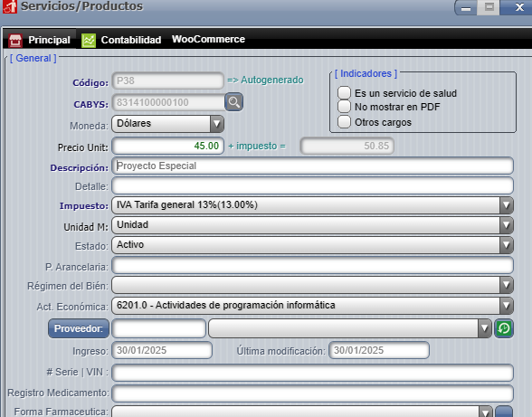Expand the Estado dropdown showing Activo
The width and height of the screenshot is (532, 417).
click(312, 245)
